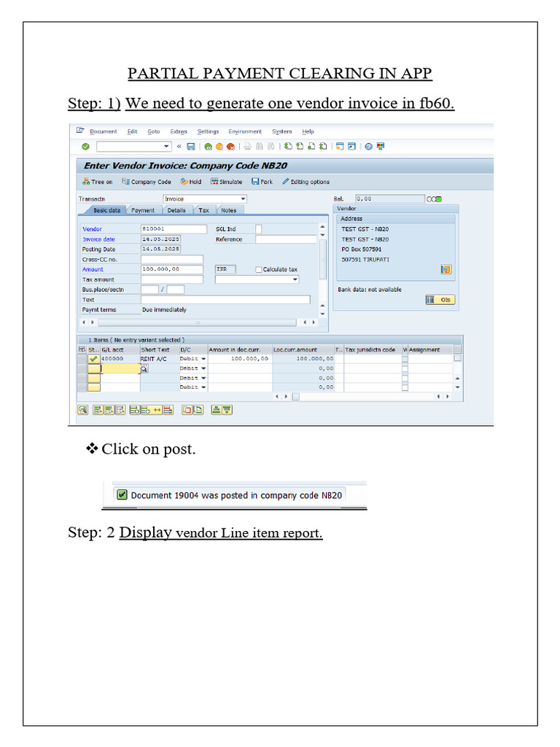This screenshot has width=560, height=747.
Task: Switch to the Notes tab
Action: click(228, 210)
